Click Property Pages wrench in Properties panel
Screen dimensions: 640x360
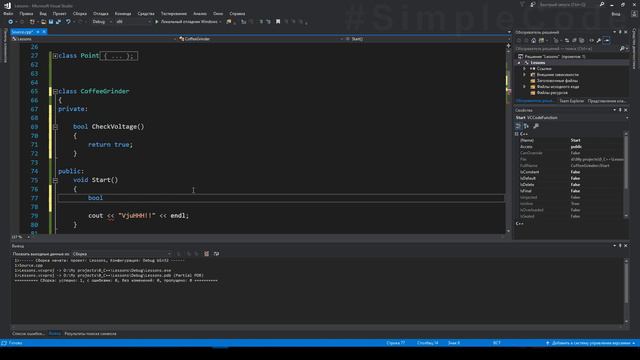point(536,126)
